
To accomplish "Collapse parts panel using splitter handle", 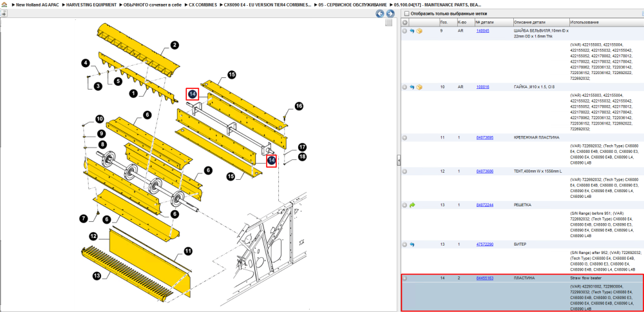I will (399, 161).
